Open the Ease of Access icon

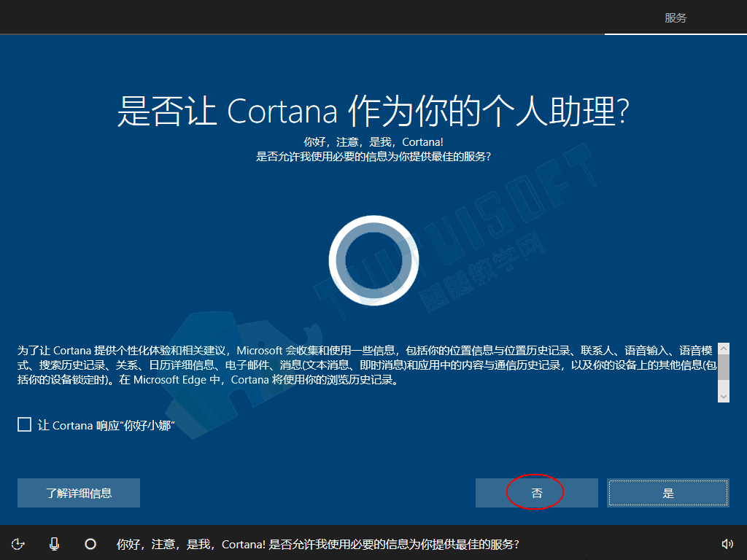18,543
